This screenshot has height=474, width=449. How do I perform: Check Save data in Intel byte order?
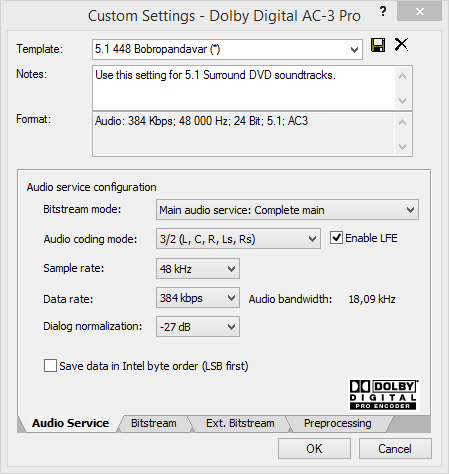coord(50,366)
